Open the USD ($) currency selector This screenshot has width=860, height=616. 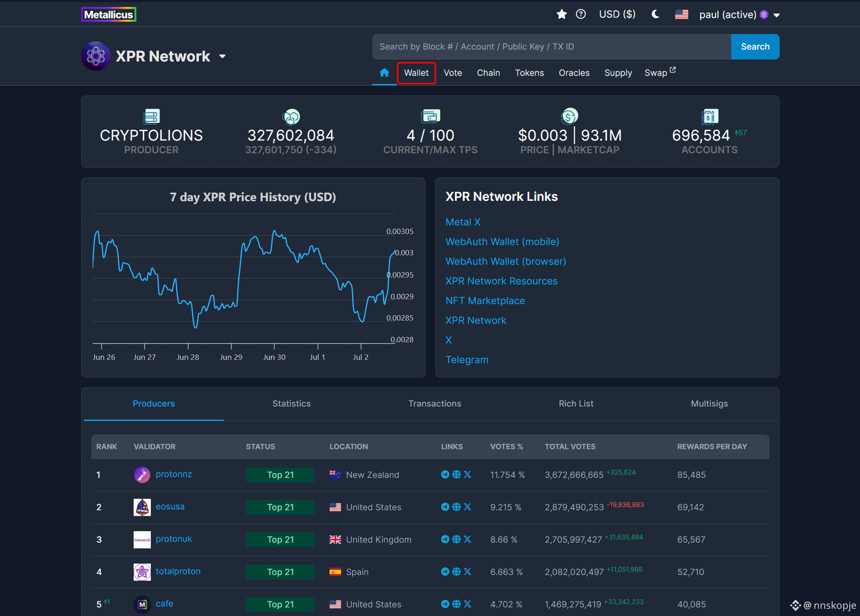[617, 14]
